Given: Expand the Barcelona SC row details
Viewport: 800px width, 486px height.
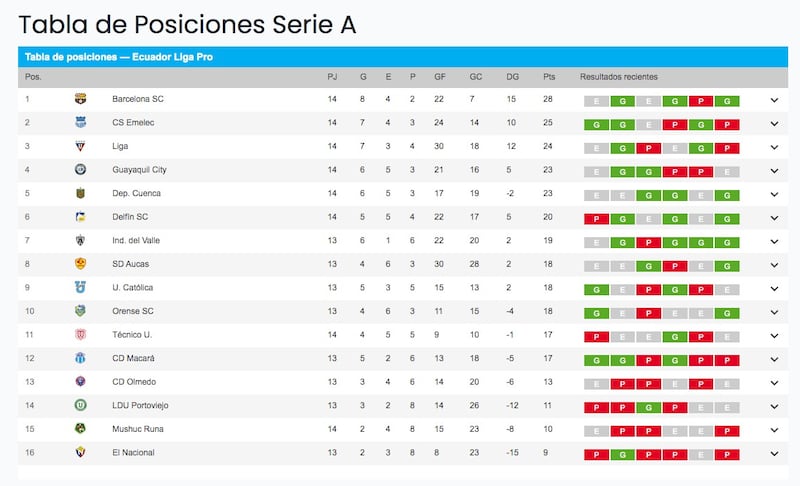Looking at the screenshot, I should click(774, 100).
